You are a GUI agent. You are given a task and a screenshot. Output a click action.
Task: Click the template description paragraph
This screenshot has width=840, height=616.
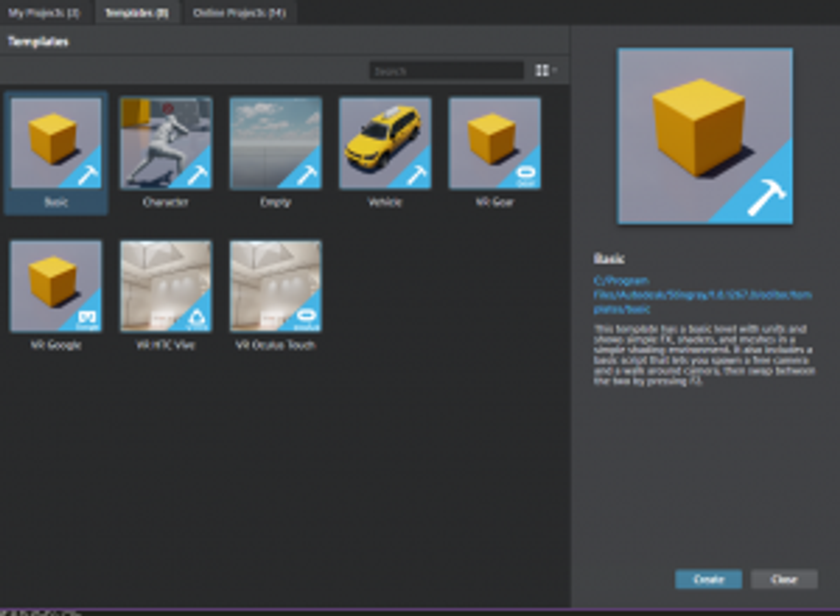pyautogui.click(x=703, y=355)
